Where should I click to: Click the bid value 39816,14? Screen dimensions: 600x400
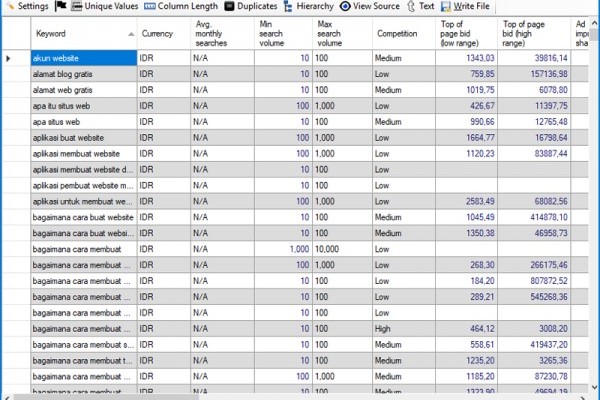coord(551,58)
